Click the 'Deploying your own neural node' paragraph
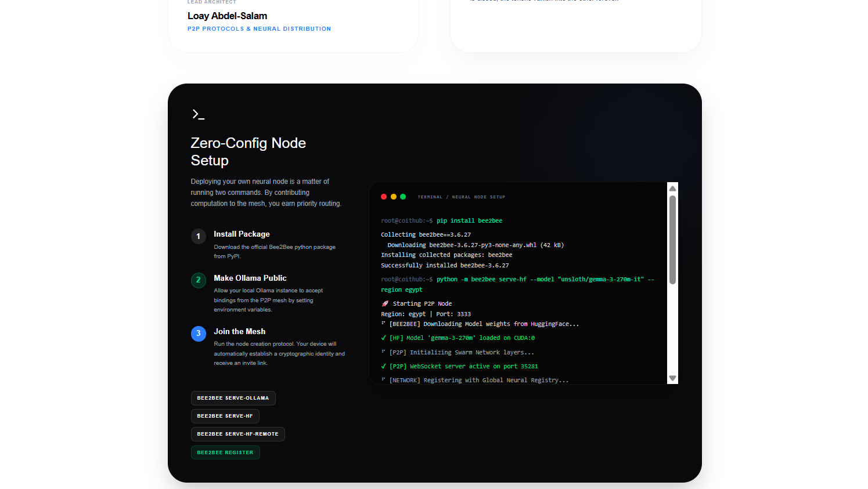 [x=266, y=193]
